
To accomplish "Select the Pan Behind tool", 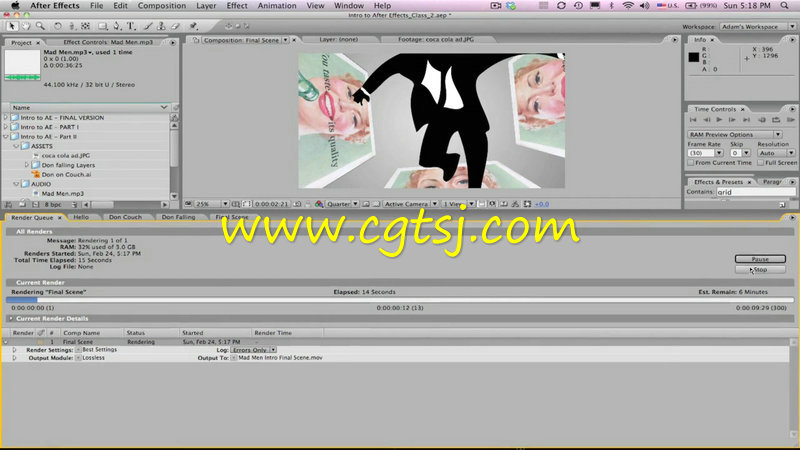I will pyautogui.click(x=85, y=26).
